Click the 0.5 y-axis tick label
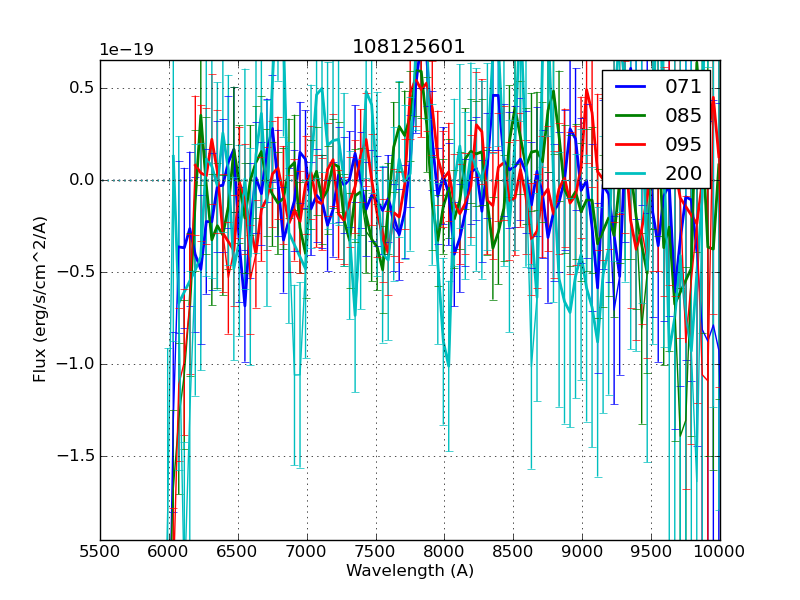The height and width of the screenshot is (600, 800). pos(82,88)
